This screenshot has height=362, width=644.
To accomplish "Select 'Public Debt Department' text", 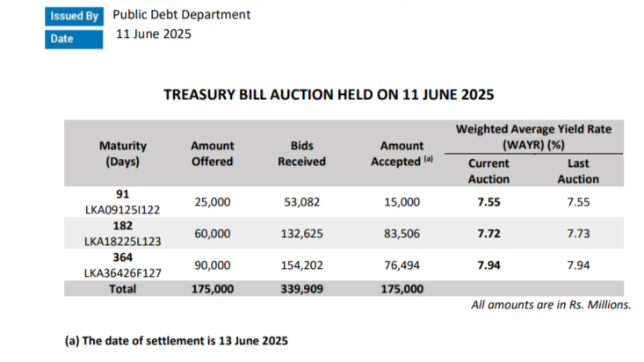I will coord(182,15).
